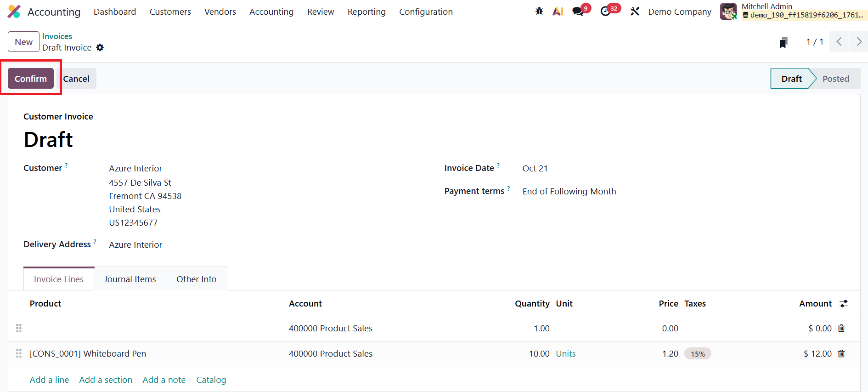Click the debug bug icon
Viewport: 868px width, 392px height.
tap(539, 11)
